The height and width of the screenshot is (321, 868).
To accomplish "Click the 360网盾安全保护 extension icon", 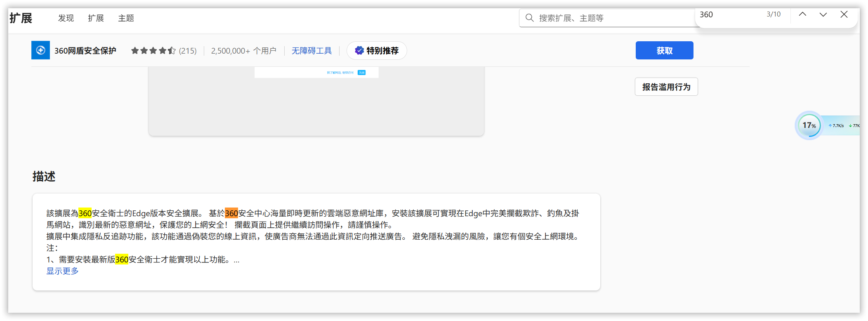I will point(40,50).
